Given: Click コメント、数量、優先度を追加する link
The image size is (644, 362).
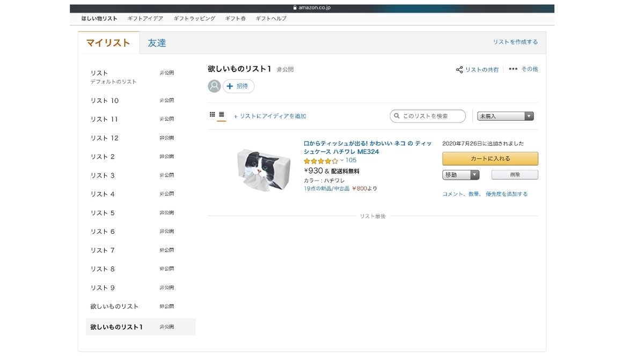Looking at the screenshot, I should point(485,194).
